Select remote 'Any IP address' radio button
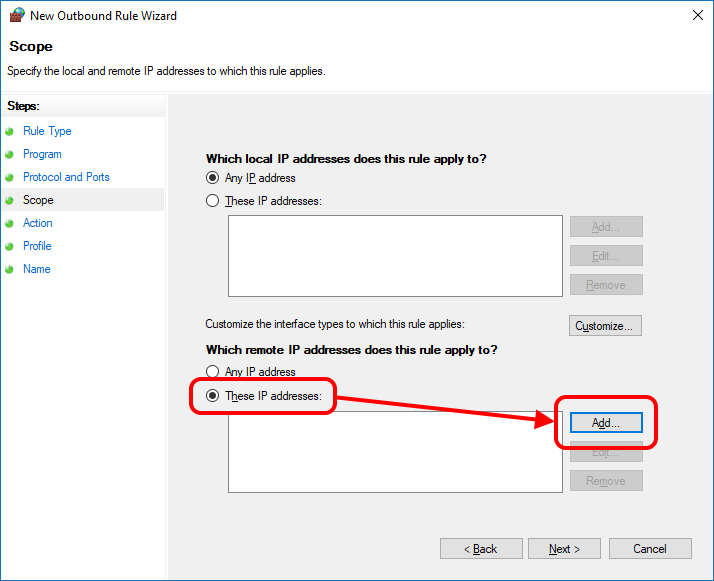This screenshot has height=581, width=714. (212, 372)
